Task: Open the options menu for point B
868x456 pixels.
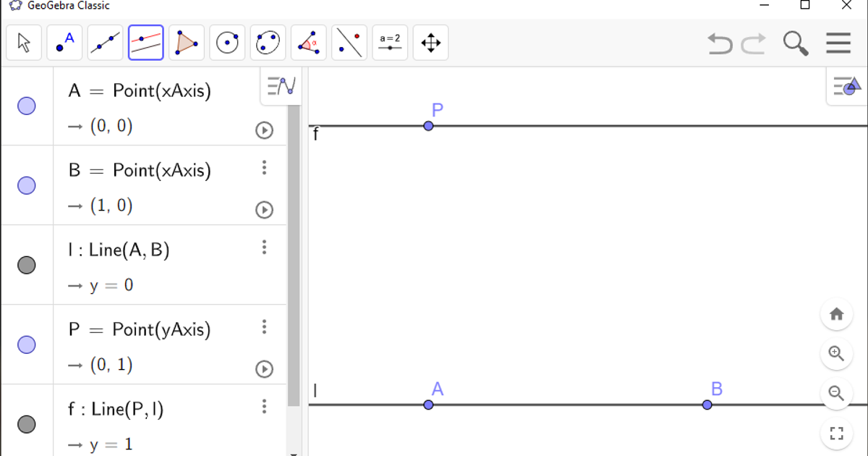Action: point(264,167)
